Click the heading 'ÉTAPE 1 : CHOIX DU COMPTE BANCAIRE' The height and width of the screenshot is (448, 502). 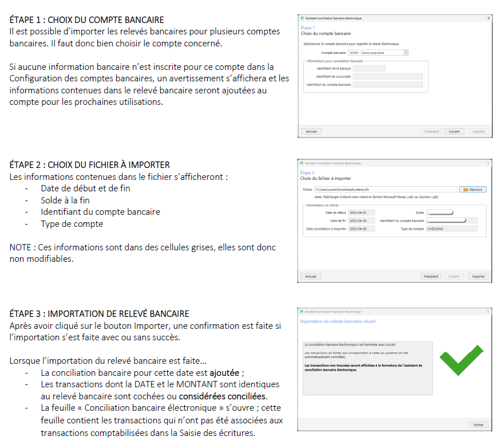click(x=86, y=20)
